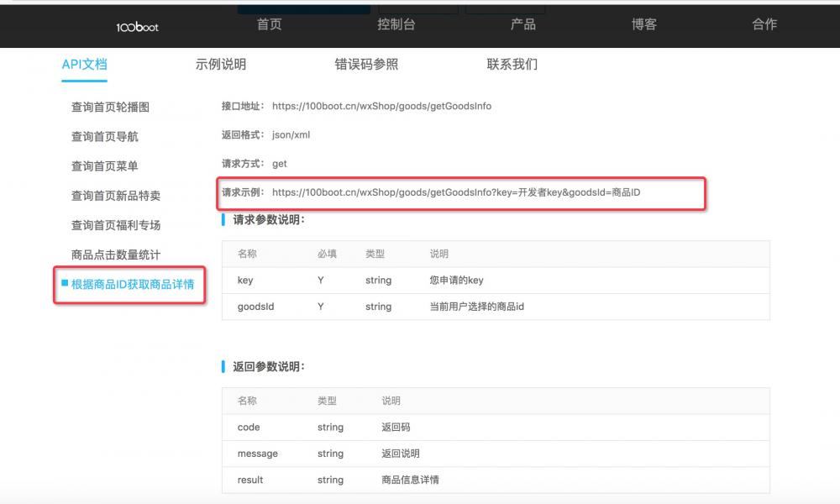Viewport: 840px width, 504px height.
Task: Open the 博客 navigation item
Action: coord(644,24)
